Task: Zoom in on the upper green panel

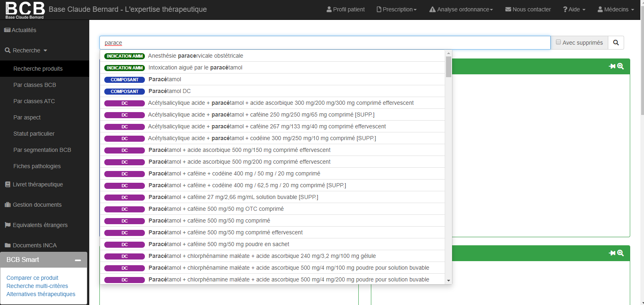Action: click(x=620, y=66)
